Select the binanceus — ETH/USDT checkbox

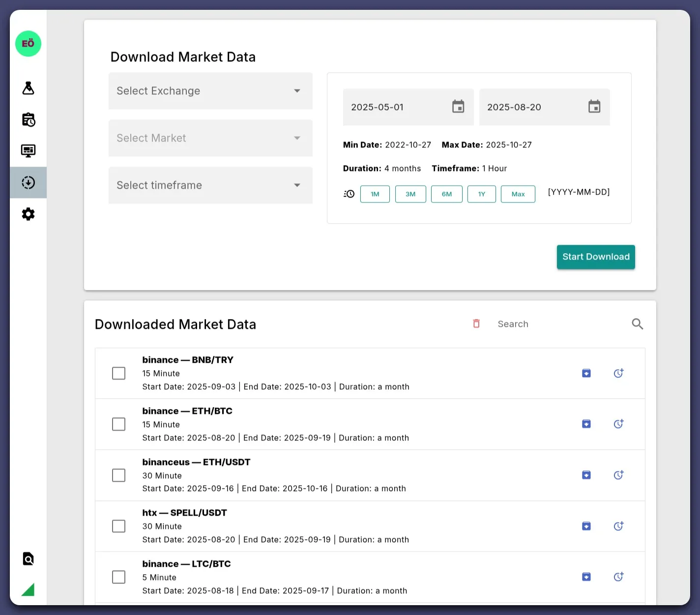[x=118, y=475]
